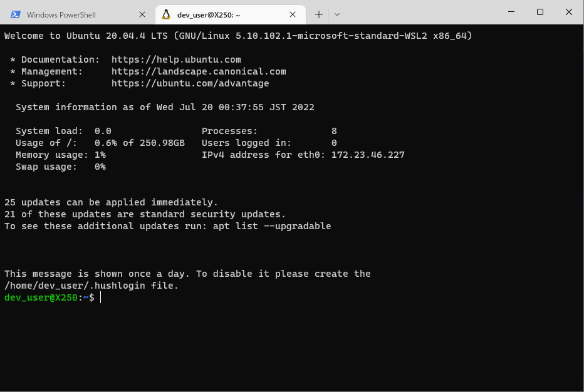The width and height of the screenshot is (584, 392).
Task: Open a new tab with plus button
Action: click(x=319, y=14)
